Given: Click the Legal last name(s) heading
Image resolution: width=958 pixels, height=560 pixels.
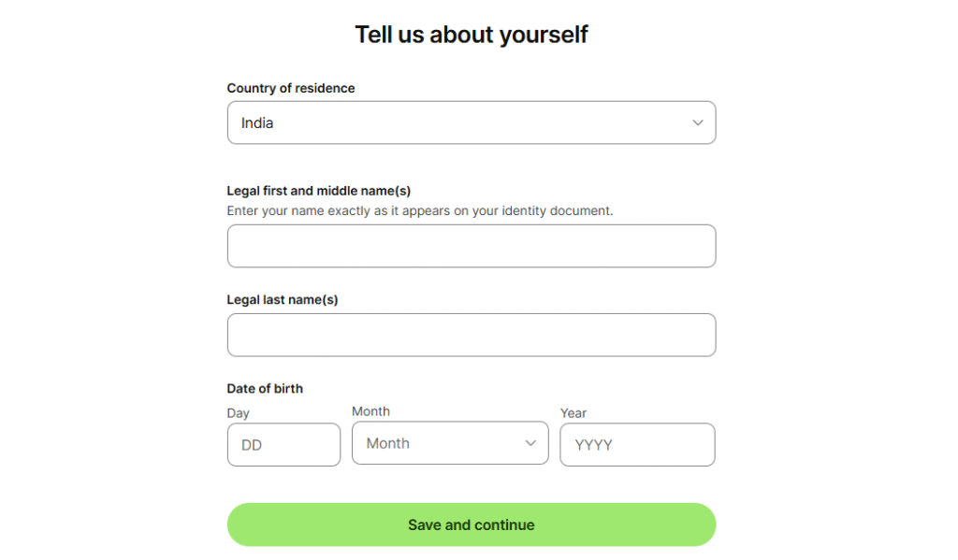Looking at the screenshot, I should coord(283,299).
